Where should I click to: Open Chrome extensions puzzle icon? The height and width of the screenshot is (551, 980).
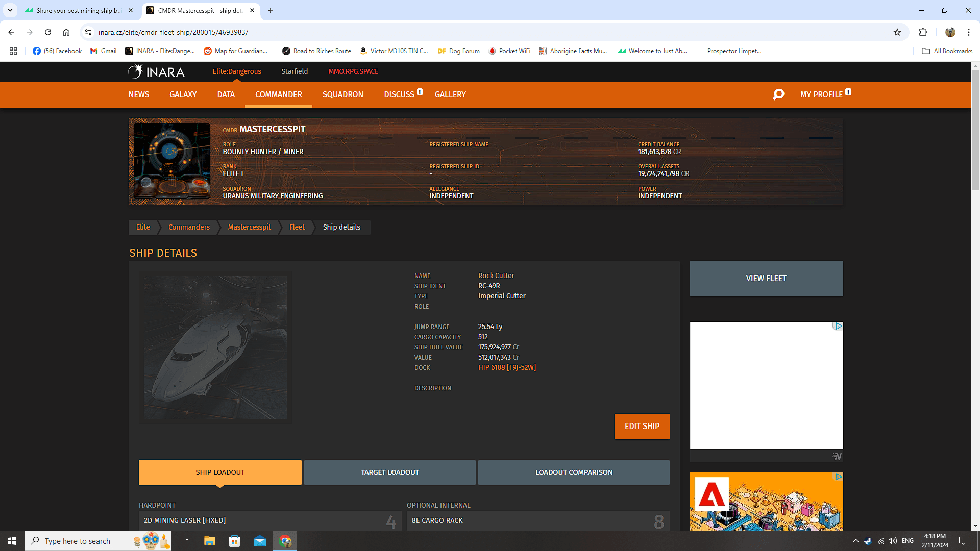click(923, 32)
